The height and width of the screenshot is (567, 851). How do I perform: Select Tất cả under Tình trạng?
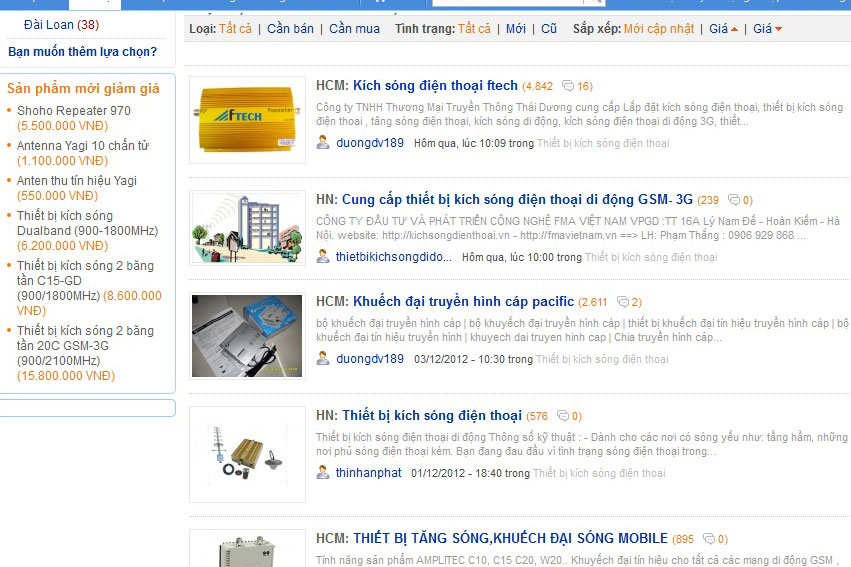click(x=474, y=29)
